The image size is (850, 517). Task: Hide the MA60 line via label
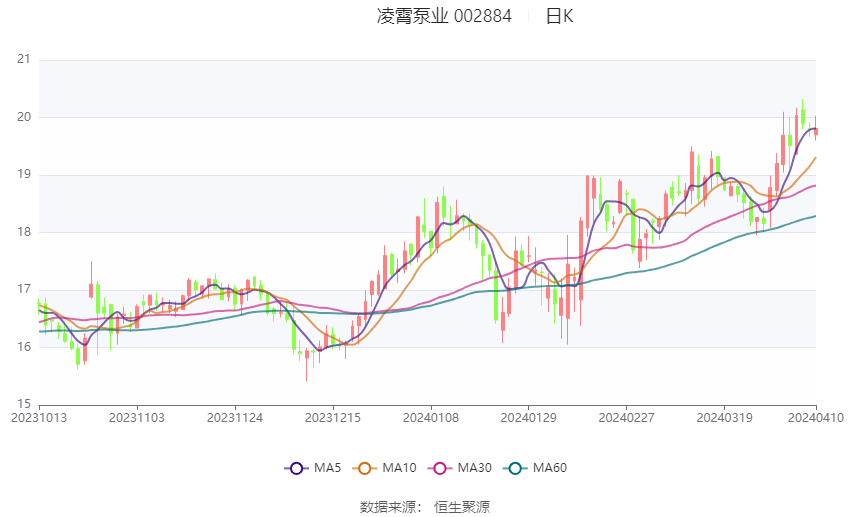pos(550,468)
